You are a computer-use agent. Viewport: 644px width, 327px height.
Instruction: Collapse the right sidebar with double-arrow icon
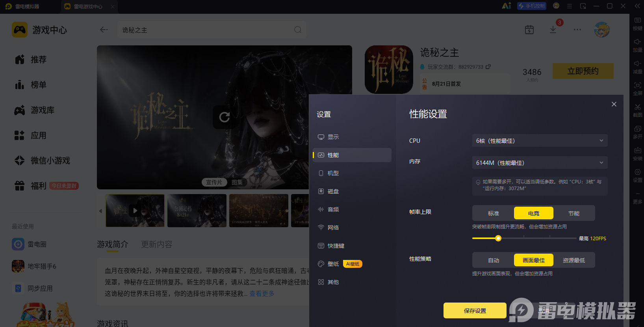coord(637,6)
